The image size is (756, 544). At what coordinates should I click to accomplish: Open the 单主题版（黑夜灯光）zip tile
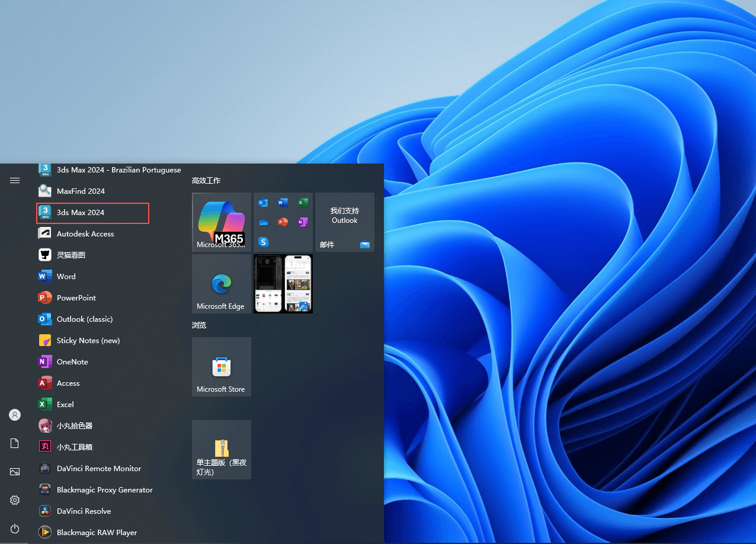(221, 449)
